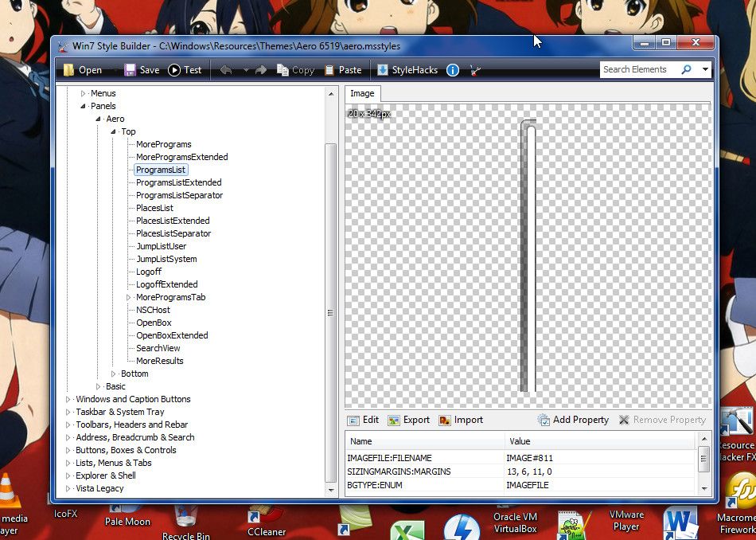
Task: Expand the MoreProgramsTab node
Action: pyautogui.click(x=129, y=297)
